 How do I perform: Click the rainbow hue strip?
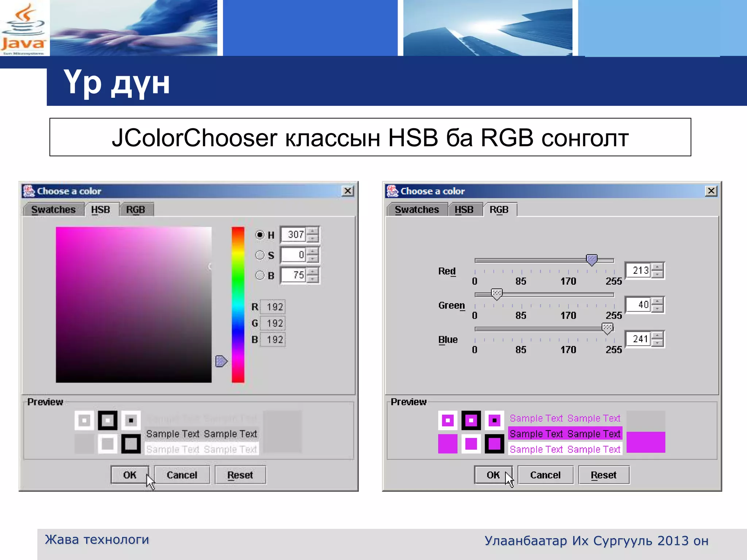[x=238, y=305]
